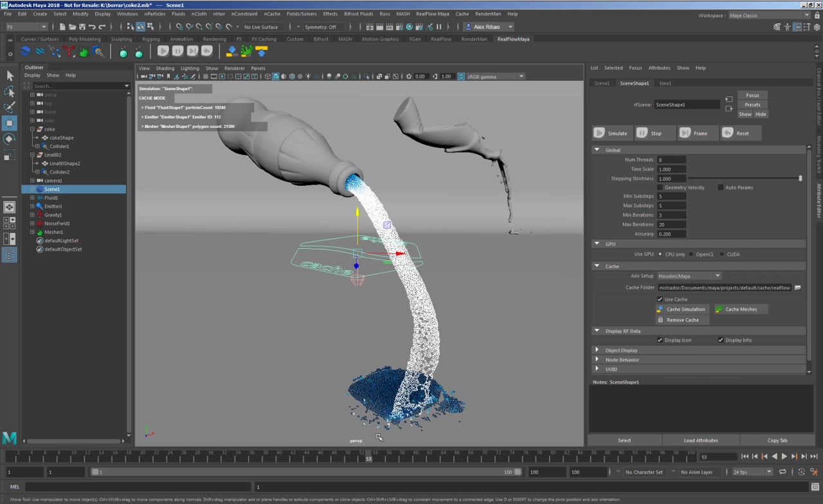Collapse the coke node in Outliner

32,129
